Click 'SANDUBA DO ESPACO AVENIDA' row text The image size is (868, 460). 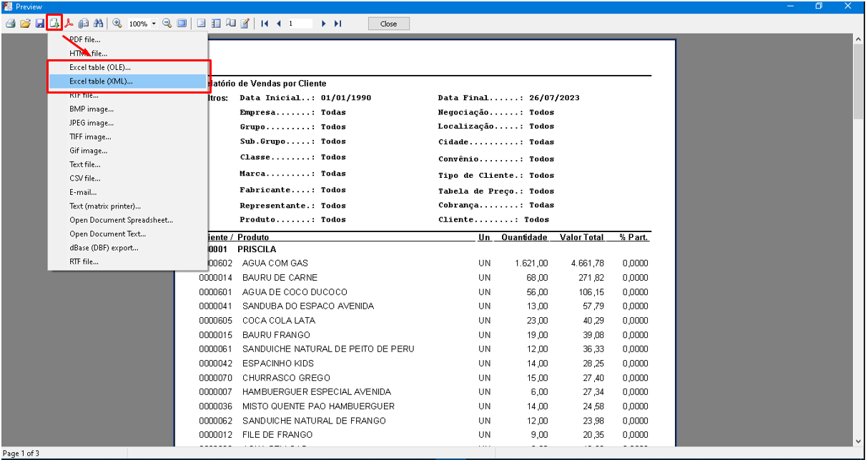[x=308, y=306]
